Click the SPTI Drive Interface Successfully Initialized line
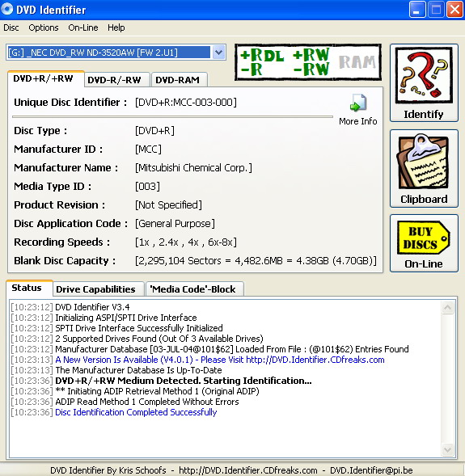 click(139, 328)
